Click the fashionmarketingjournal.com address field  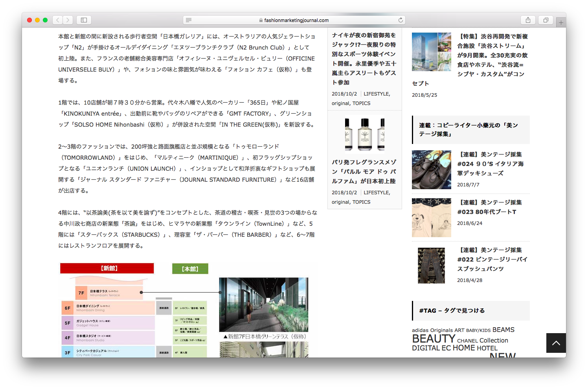(294, 20)
